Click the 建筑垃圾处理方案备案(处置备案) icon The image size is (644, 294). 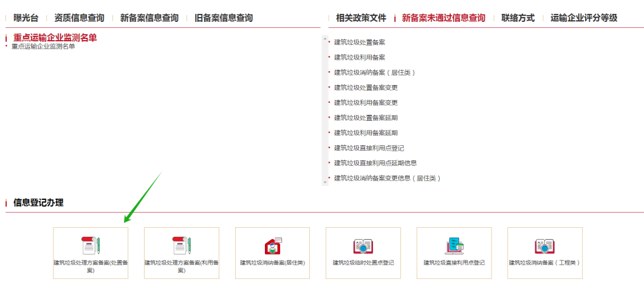coord(91,246)
